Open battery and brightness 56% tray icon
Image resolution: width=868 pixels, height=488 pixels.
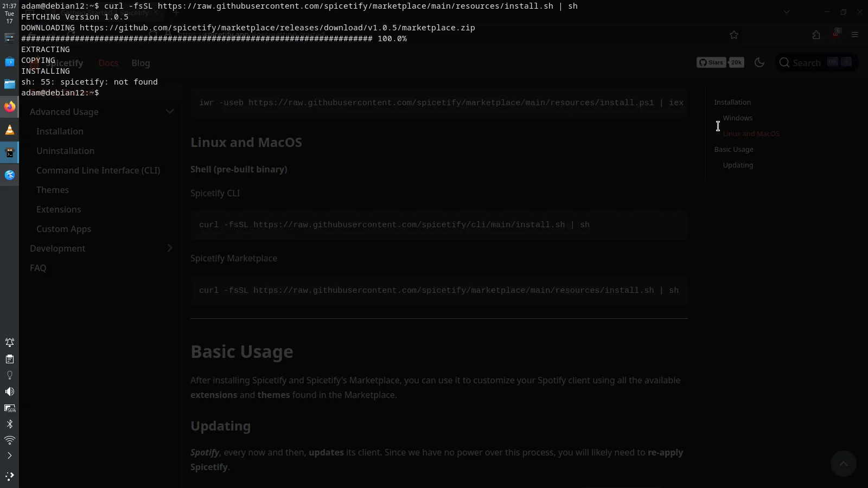pos(9,408)
